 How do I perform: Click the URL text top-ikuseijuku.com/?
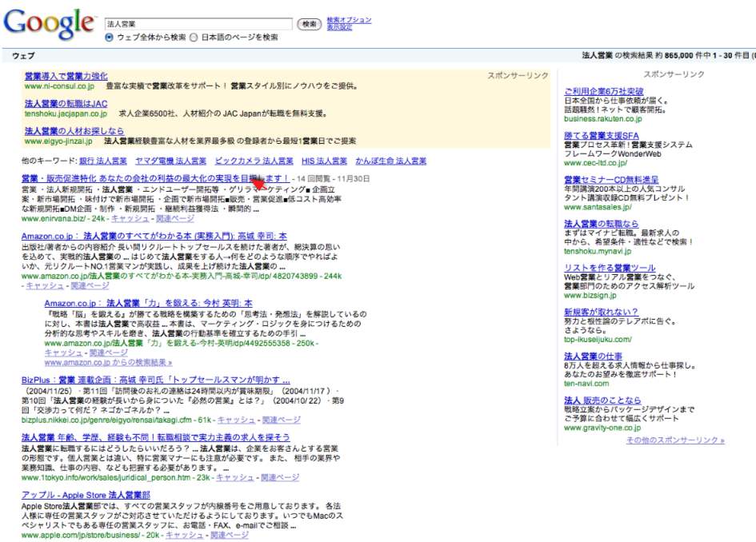tap(598, 340)
